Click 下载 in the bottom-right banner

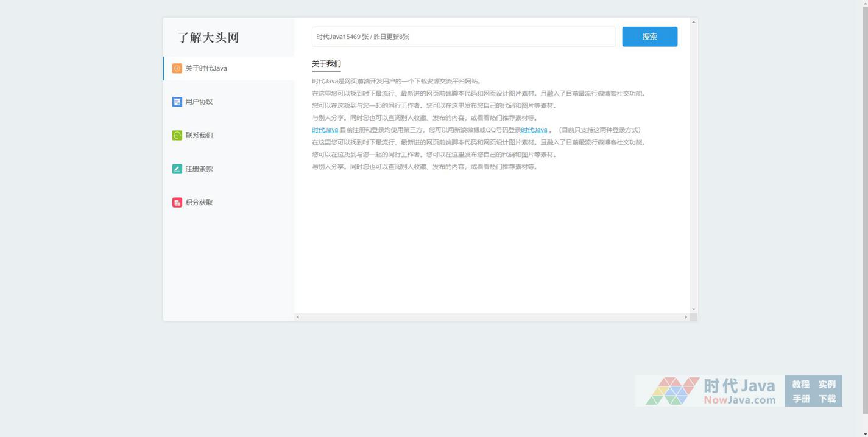tap(827, 399)
